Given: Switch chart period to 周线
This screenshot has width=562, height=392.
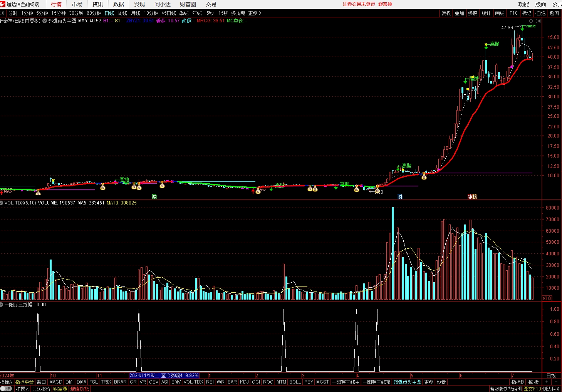Looking at the screenshot, I should click(122, 13).
